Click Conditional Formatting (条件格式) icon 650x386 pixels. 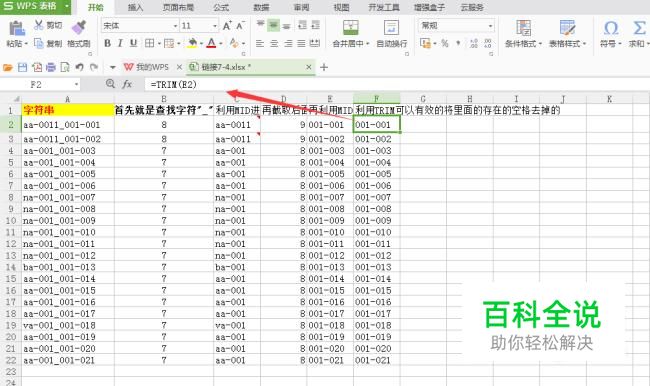click(523, 27)
